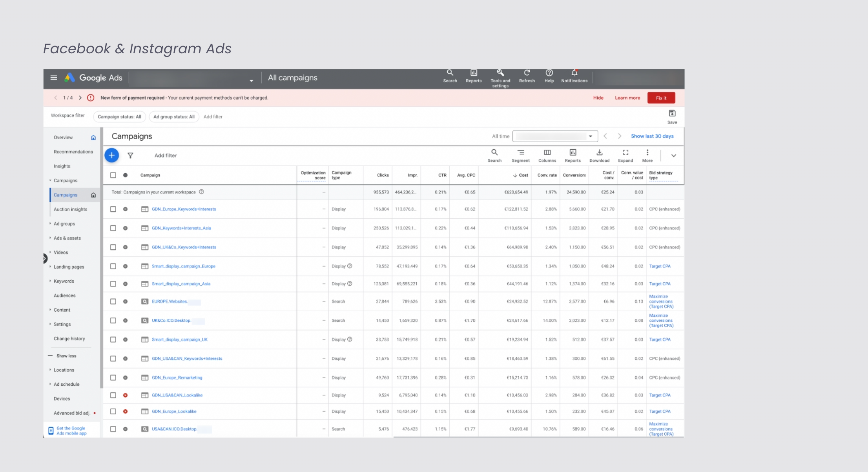Expand Locations in the sidebar
Viewport: 868px width, 472px height.
point(50,370)
